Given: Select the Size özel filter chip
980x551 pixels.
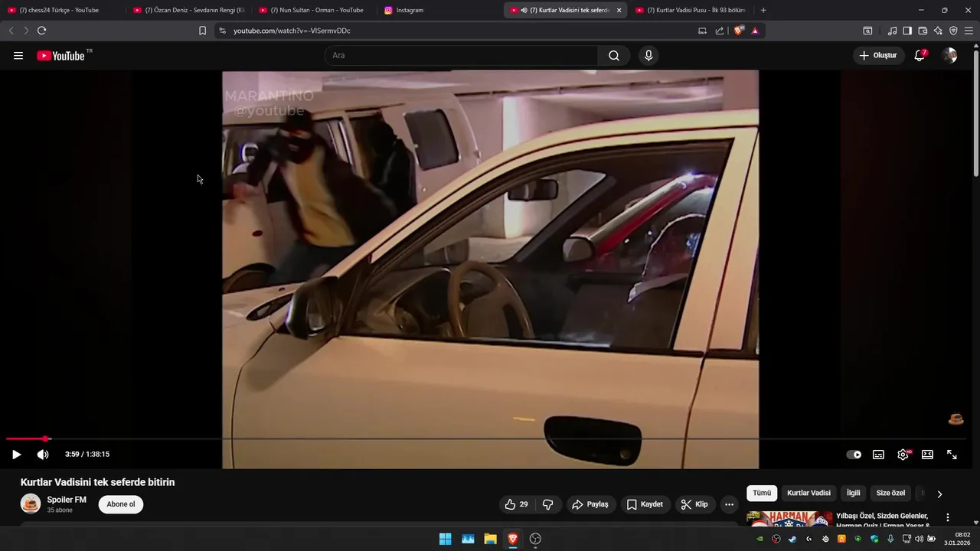Looking at the screenshot, I should (890, 493).
